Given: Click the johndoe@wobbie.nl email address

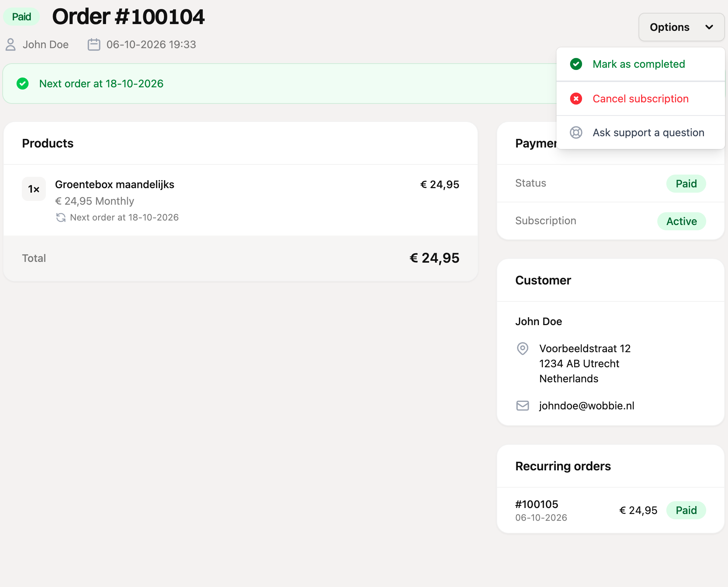Looking at the screenshot, I should point(587,406).
